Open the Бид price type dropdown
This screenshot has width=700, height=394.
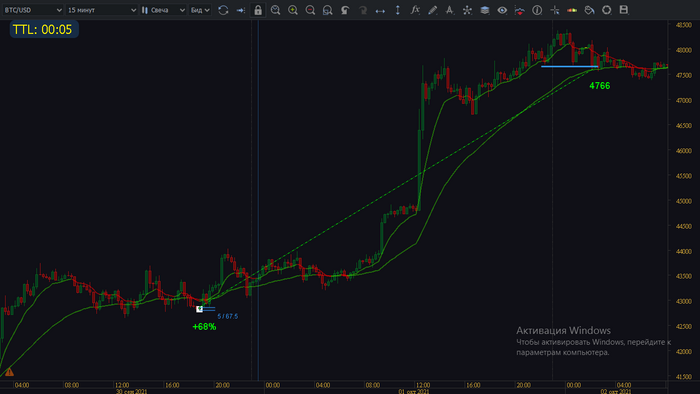click(200, 10)
